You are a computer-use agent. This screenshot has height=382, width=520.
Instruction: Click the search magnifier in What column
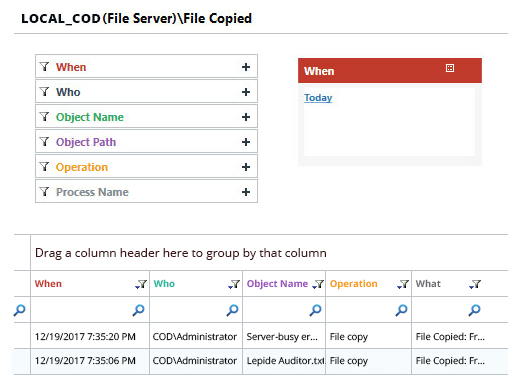[x=474, y=310]
